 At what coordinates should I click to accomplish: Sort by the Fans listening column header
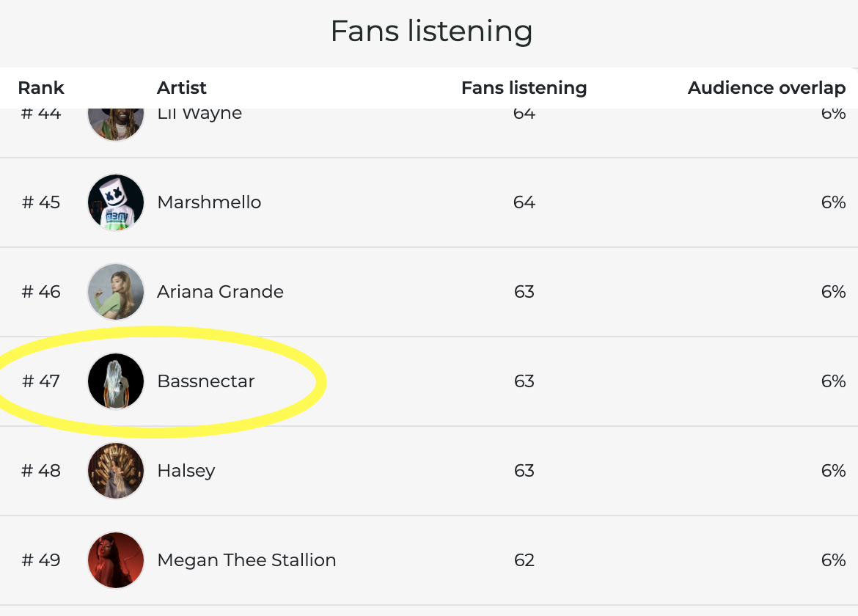(524, 87)
